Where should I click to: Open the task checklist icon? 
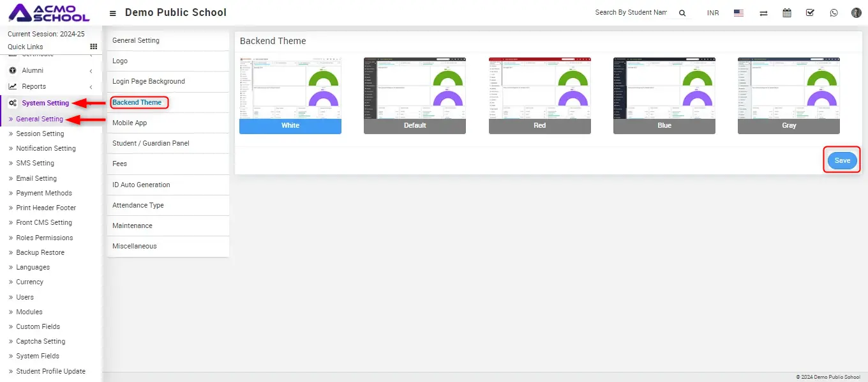point(810,13)
